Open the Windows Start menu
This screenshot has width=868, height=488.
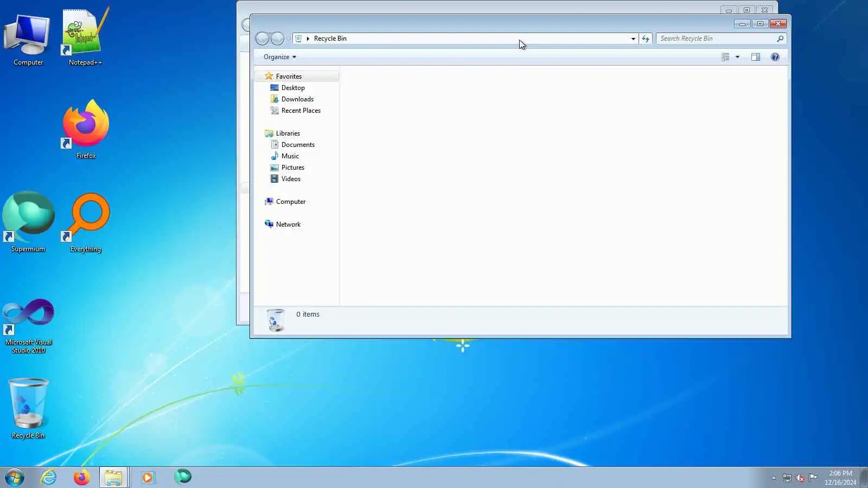pyautogui.click(x=15, y=477)
